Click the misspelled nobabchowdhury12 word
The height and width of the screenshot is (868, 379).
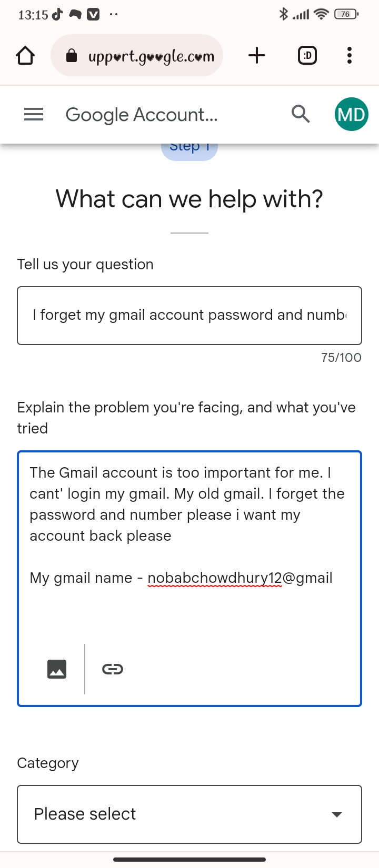pyautogui.click(x=215, y=578)
